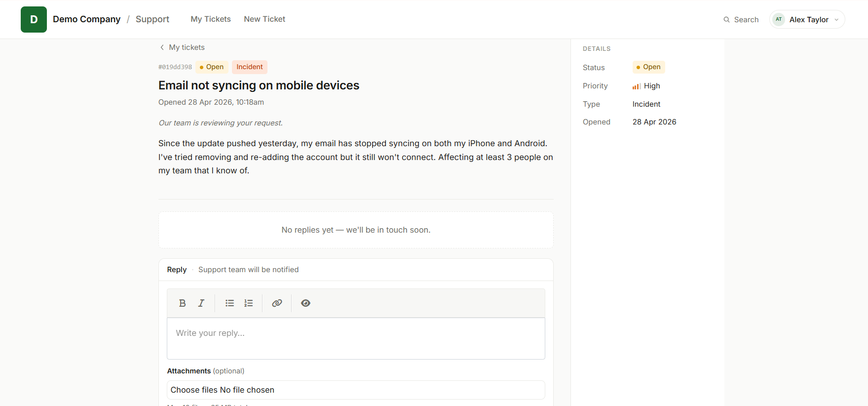The height and width of the screenshot is (406, 868).
Task: Click 'No file chosen' text
Action: pos(247,390)
